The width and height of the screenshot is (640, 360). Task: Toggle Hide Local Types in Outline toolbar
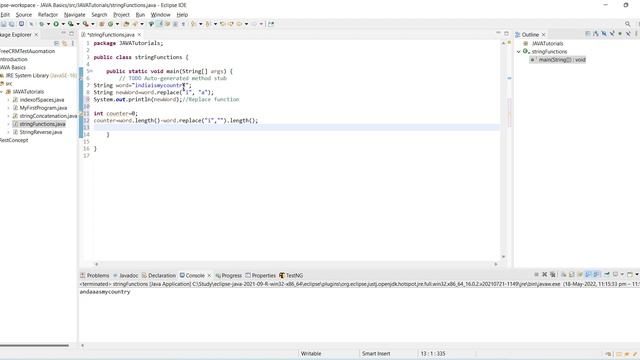tap(628, 34)
